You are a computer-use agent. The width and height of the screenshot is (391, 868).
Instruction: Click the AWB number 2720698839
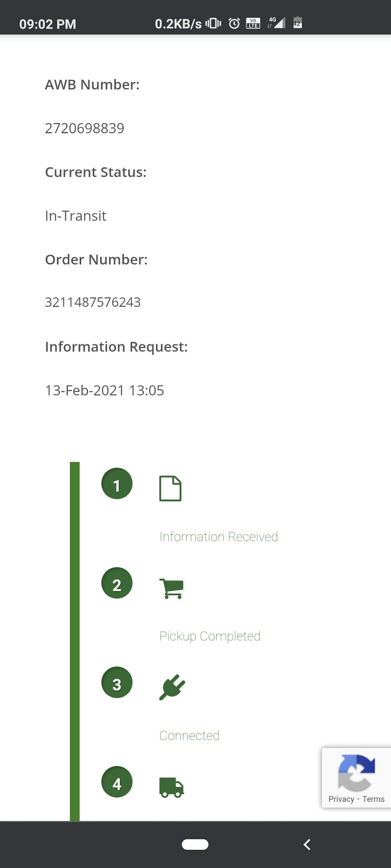click(85, 129)
